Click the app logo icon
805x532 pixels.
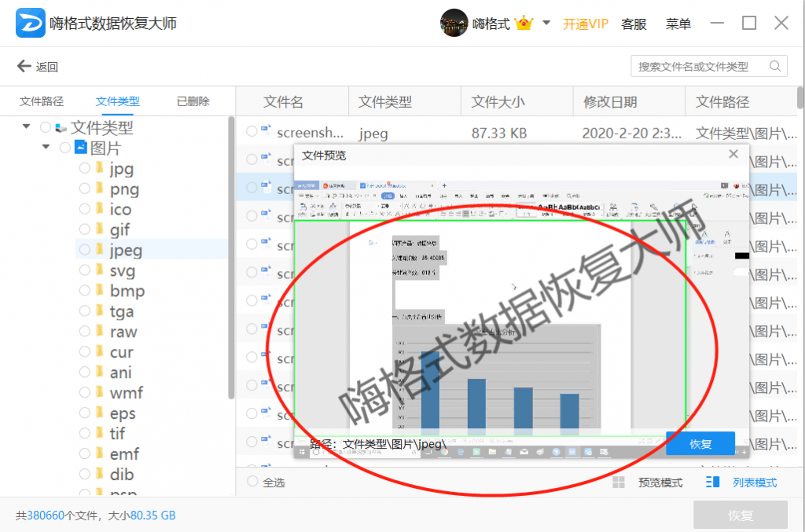[x=31, y=23]
